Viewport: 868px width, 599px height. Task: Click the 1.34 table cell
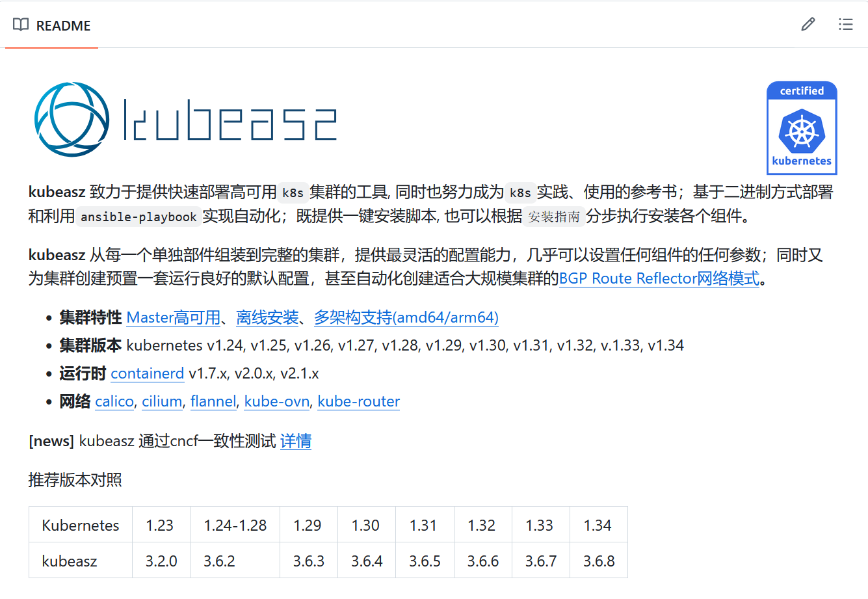[599, 525]
